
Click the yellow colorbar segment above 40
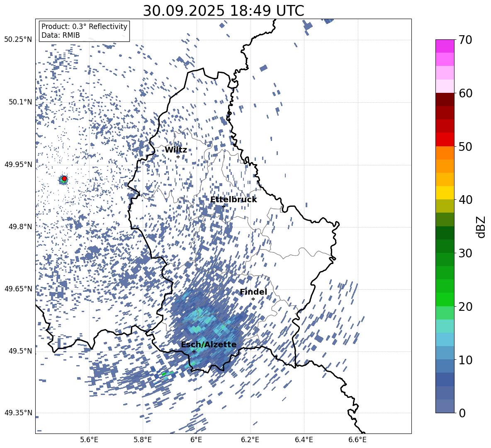point(445,193)
